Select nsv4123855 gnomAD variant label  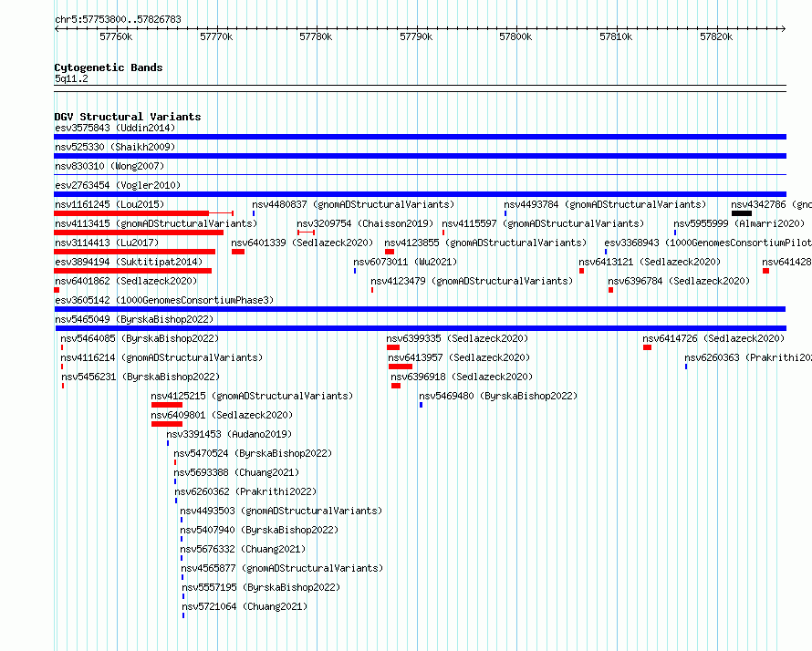[x=485, y=243]
